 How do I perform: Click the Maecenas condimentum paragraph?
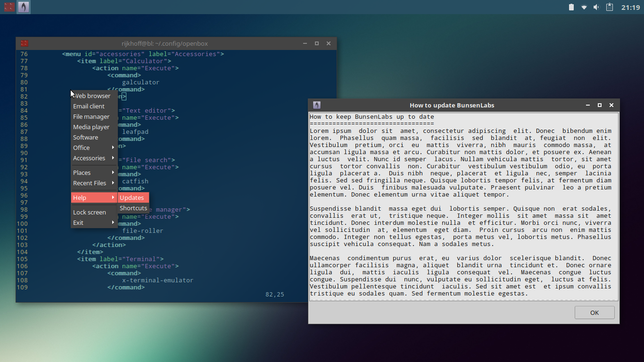[x=461, y=276]
